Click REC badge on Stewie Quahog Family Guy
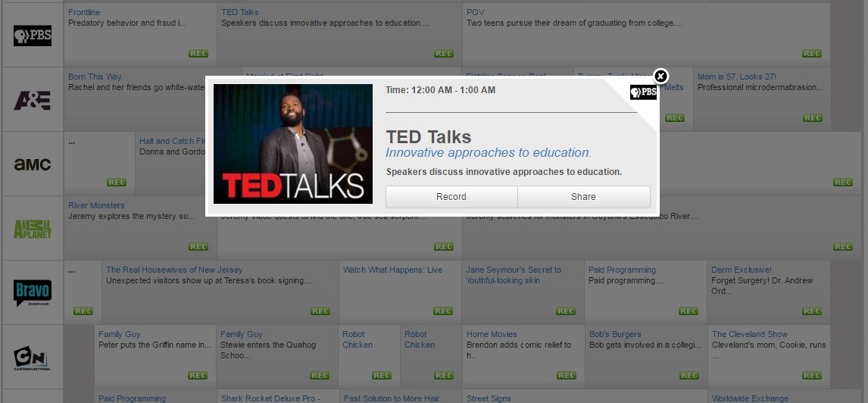Image resolution: width=868 pixels, height=403 pixels. click(x=320, y=375)
